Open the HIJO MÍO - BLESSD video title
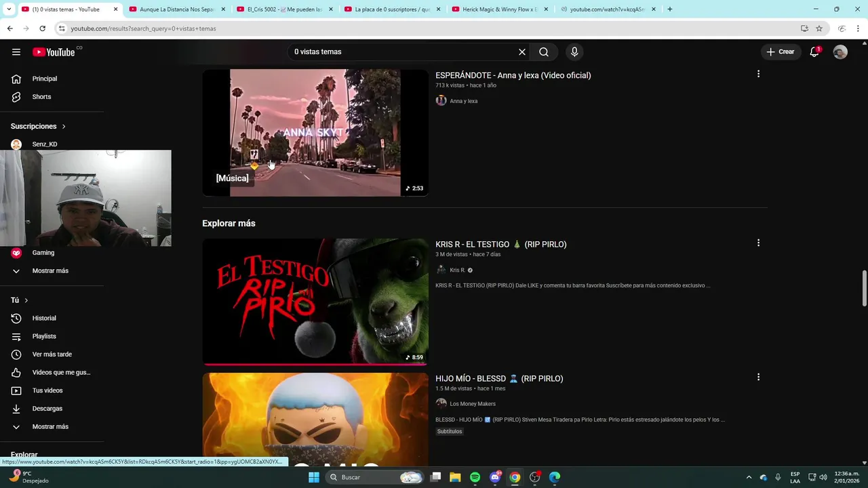This screenshot has width=868, height=488. (499, 378)
